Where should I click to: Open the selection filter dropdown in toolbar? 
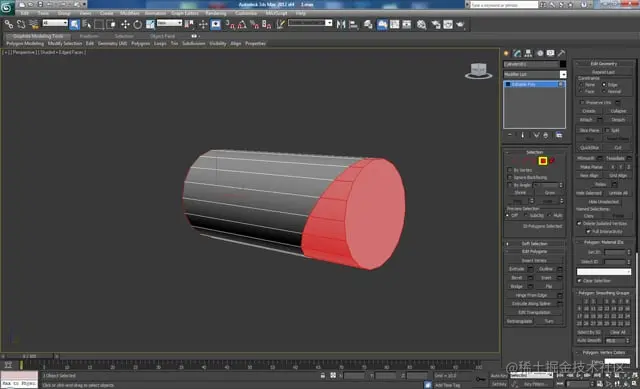pos(55,23)
